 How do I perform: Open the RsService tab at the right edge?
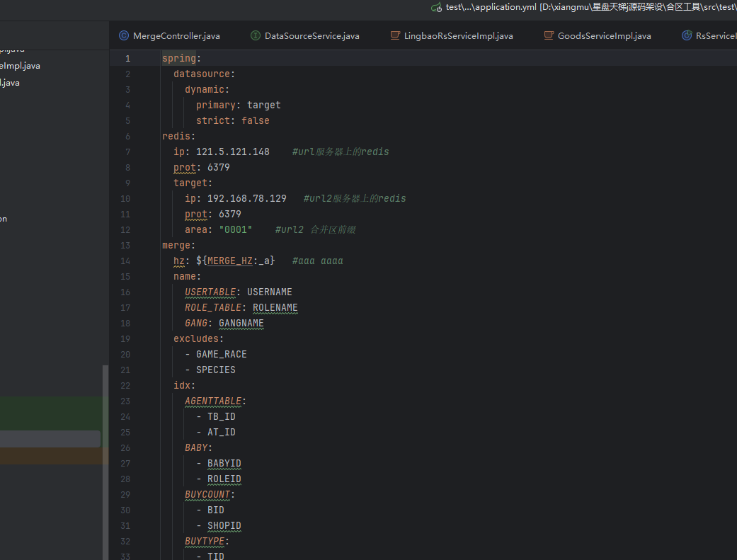(x=709, y=35)
